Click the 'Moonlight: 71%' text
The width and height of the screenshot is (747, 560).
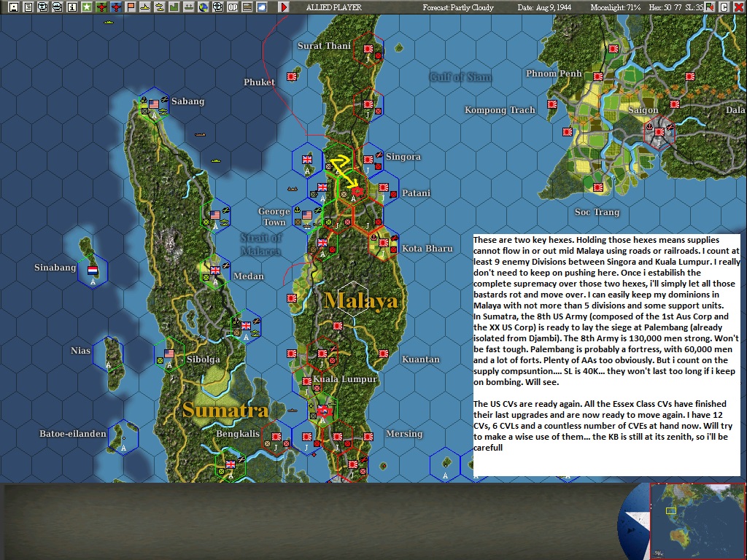[616, 7]
